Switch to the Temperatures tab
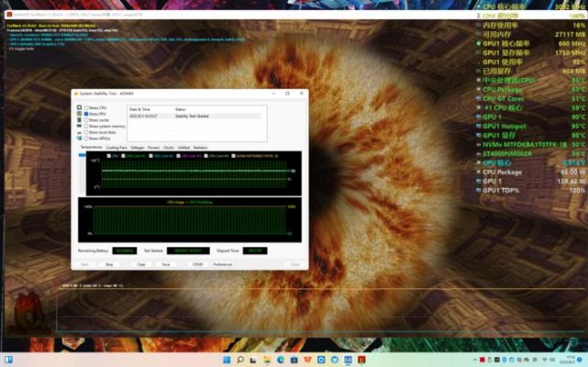Viewport: 588px width, 367px height. 91,147
